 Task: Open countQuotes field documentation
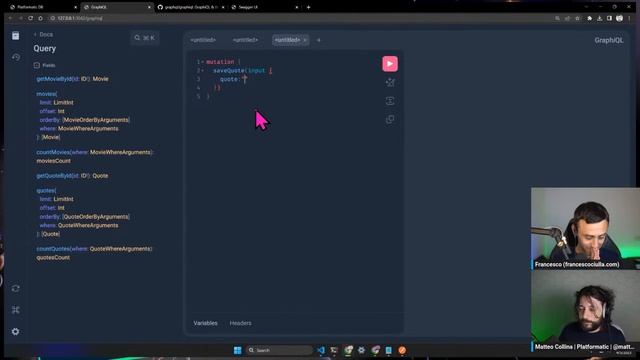click(x=53, y=249)
